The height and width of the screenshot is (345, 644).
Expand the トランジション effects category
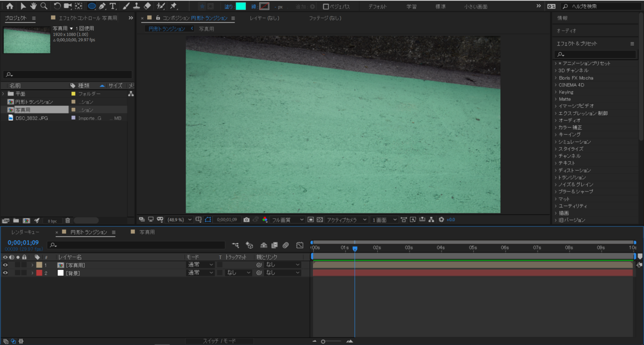[x=572, y=178]
